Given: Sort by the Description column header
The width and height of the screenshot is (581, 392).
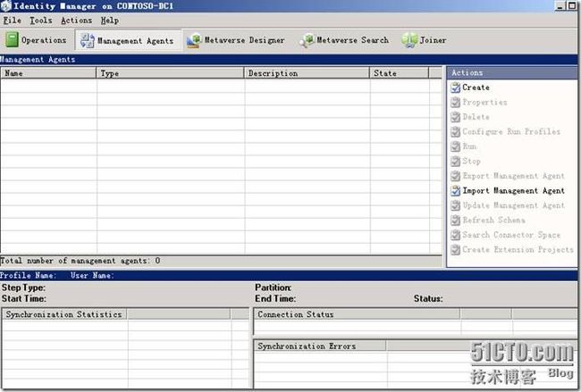Looking at the screenshot, I should [307, 73].
